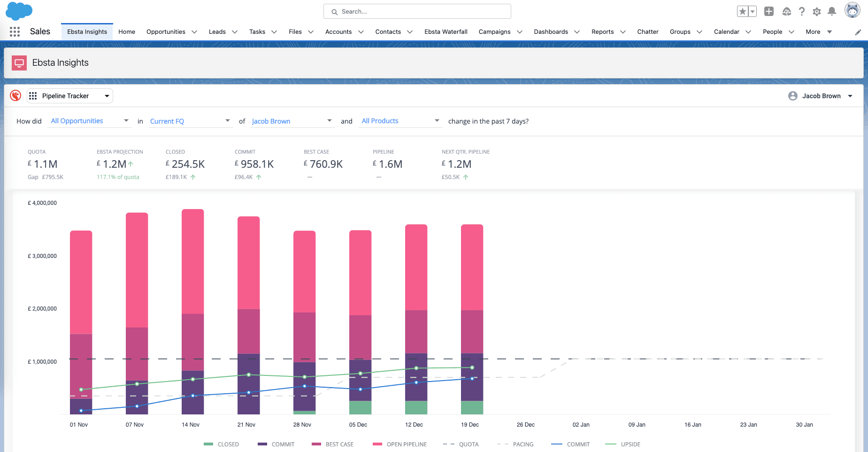Image resolution: width=868 pixels, height=452 pixels.
Task: Click the Salesforce cloud logo
Action: [x=19, y=11]
